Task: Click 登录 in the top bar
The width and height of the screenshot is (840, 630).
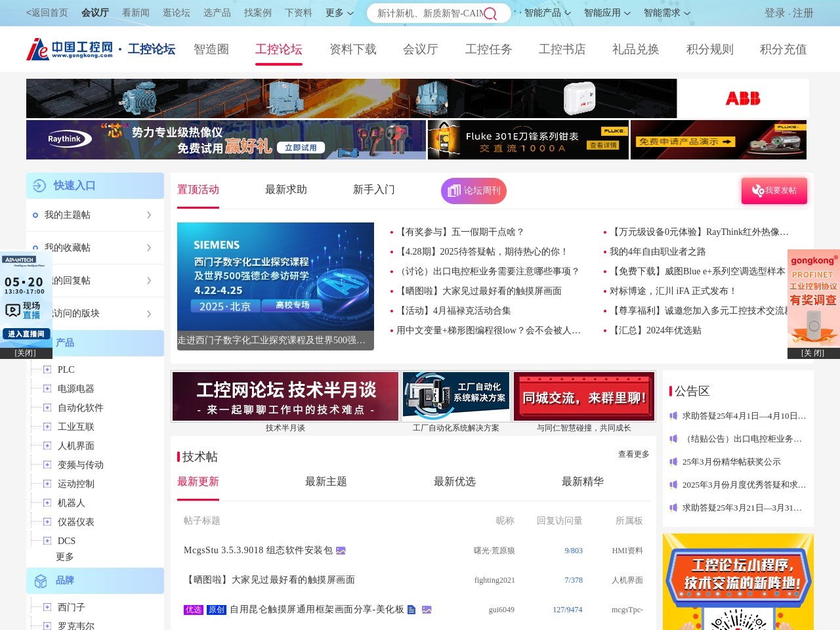Action: 775,13
